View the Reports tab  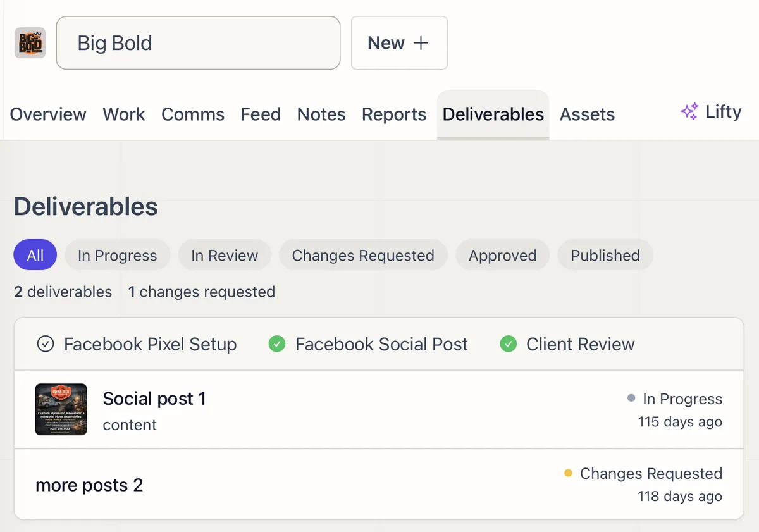(x=394, y=114)
